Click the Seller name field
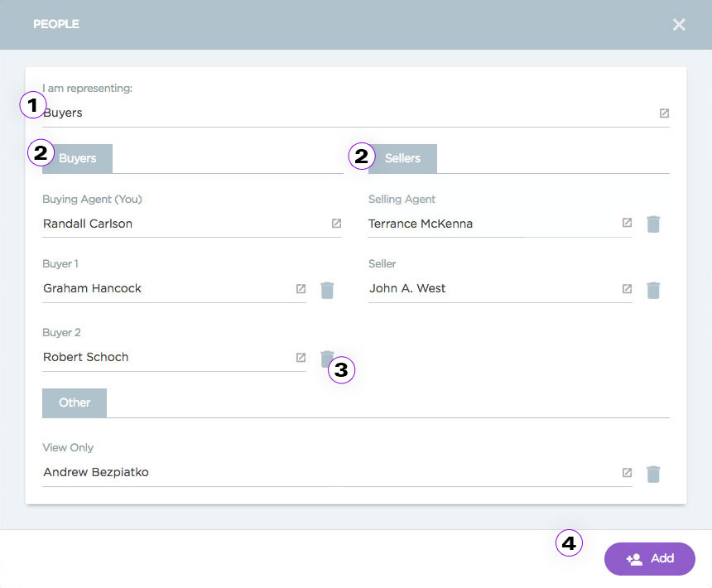The width and height of the screenshot is (712, 588). (488, 289)
